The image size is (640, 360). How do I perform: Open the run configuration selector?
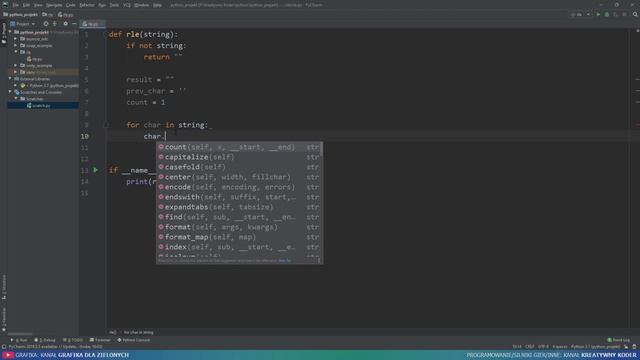pyautogui.click(x=580, y=15)
